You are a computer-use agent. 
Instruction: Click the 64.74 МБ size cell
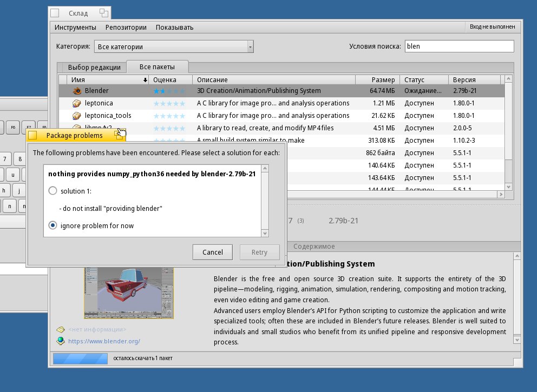coord(382,91)
